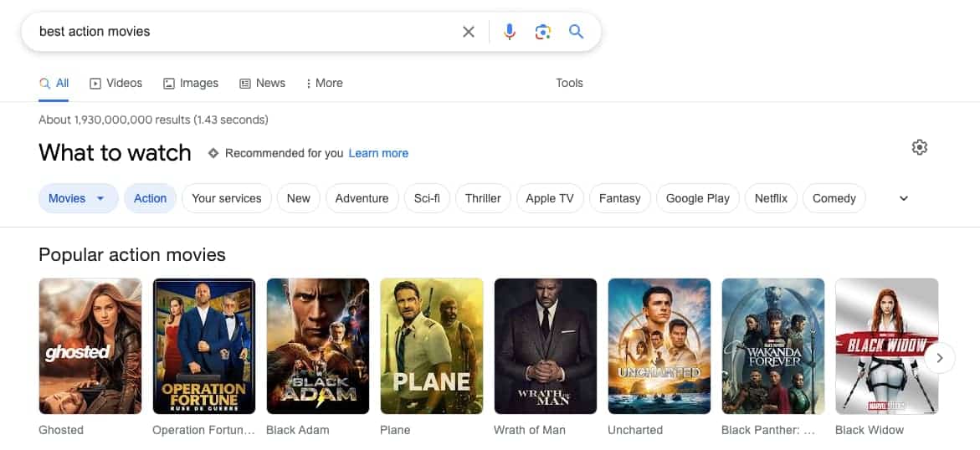This screenshot has width=980, height=450.
Task: Toggle the Adventure filter chip
Action: pos(362,198)
